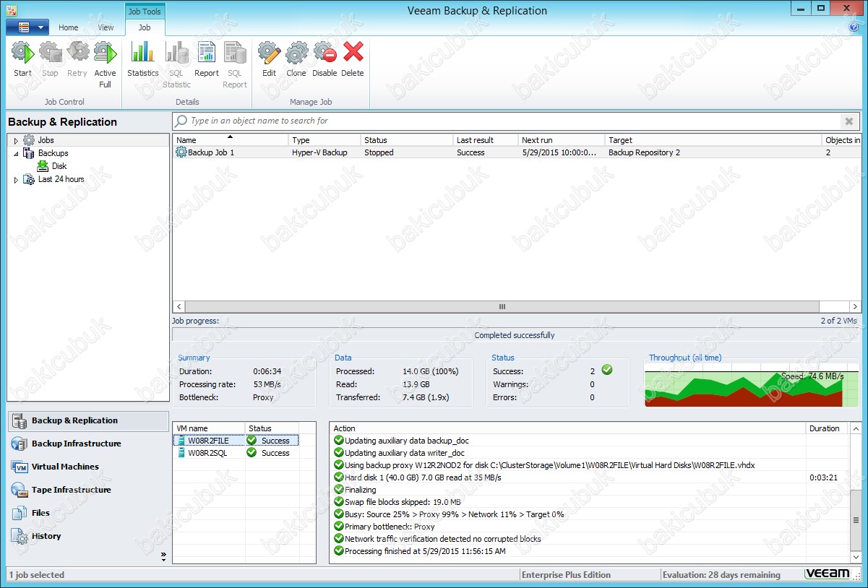Open job Statistics
The height and width of the screenshot is (588, 868).
click(x=143, y=59)
